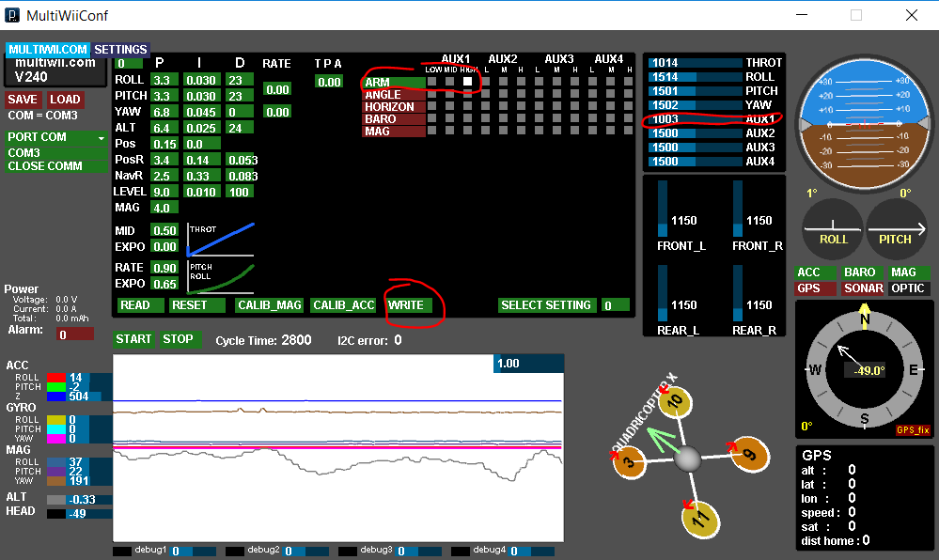The width and height of the screenshot is (939, 560).
Task: Click the MAG sensor indicator near the compass
Action: click(x=909, y=272)
